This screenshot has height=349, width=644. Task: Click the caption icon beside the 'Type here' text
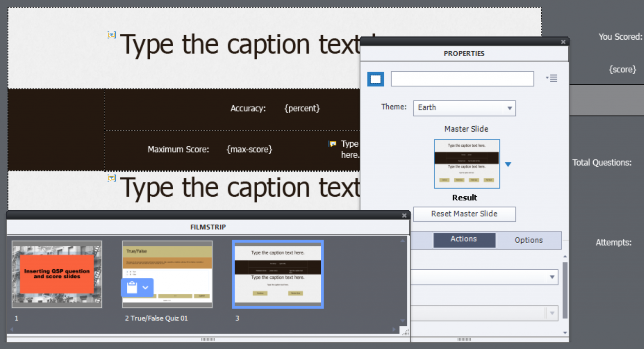[x=332, y=144]
